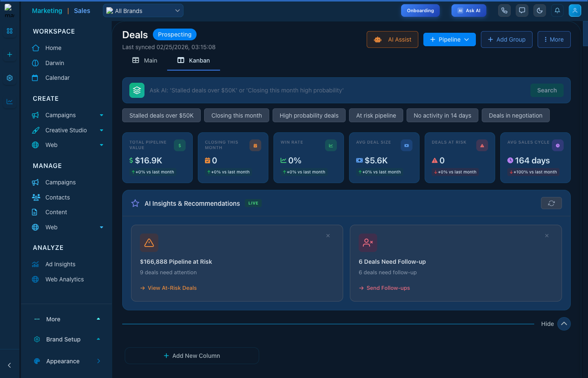The image size is (588, 378).
Task: Click the plus icon in left rail
Action: pyautogui.click(x=10, y=55)
